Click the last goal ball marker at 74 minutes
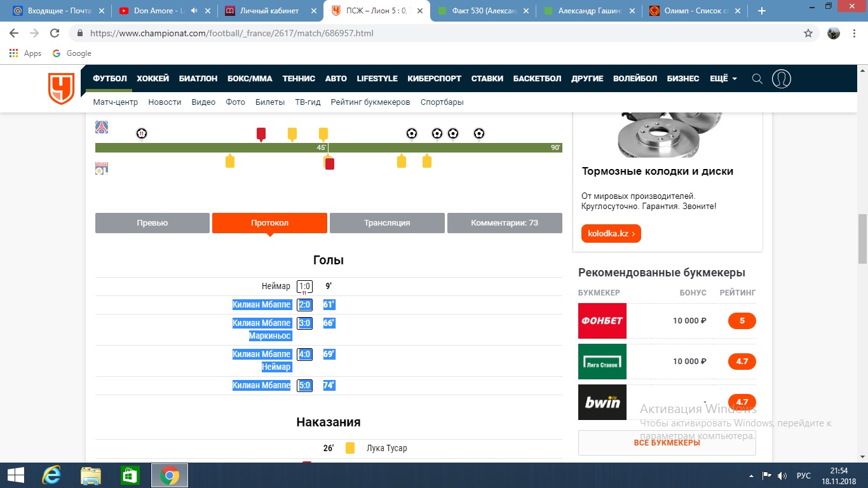 (479, 133)
